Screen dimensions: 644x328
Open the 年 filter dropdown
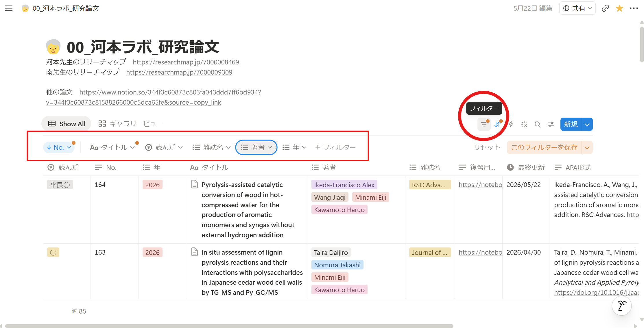click(294, 147)
